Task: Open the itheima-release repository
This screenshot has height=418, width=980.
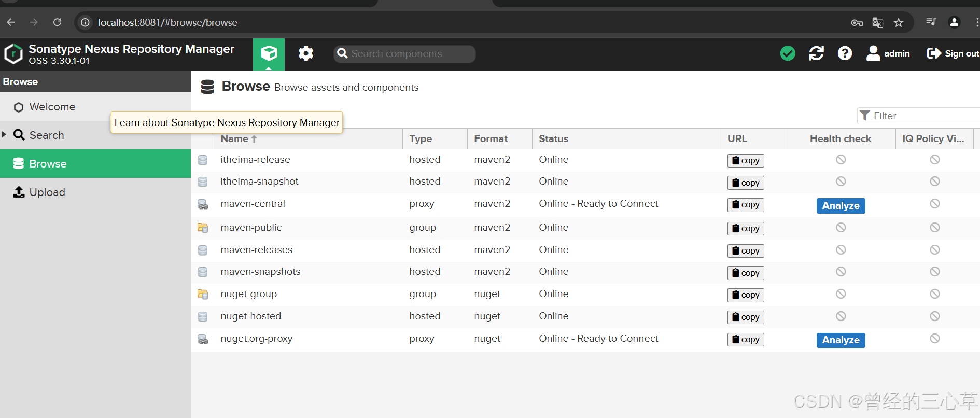Action: 255,160
